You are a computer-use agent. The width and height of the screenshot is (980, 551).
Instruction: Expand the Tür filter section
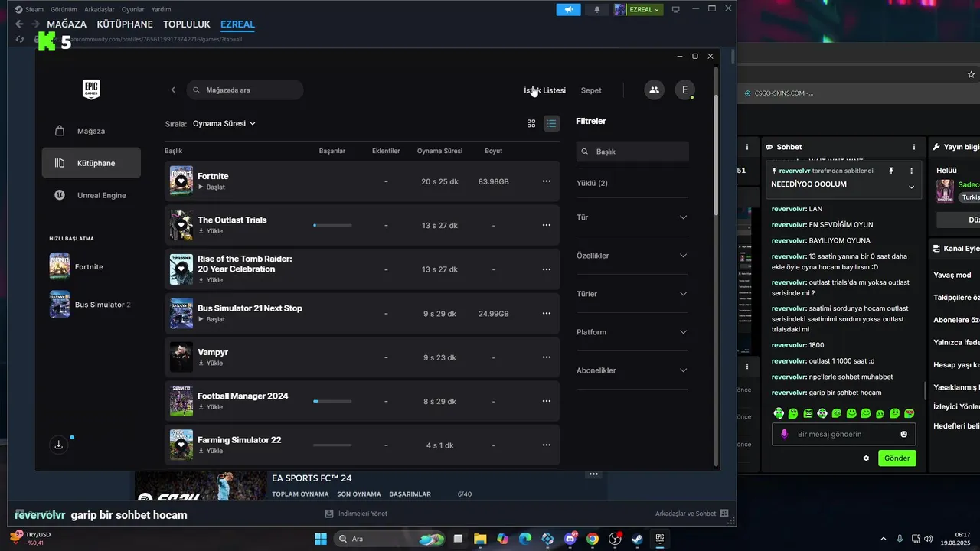(x=632, y=217)
